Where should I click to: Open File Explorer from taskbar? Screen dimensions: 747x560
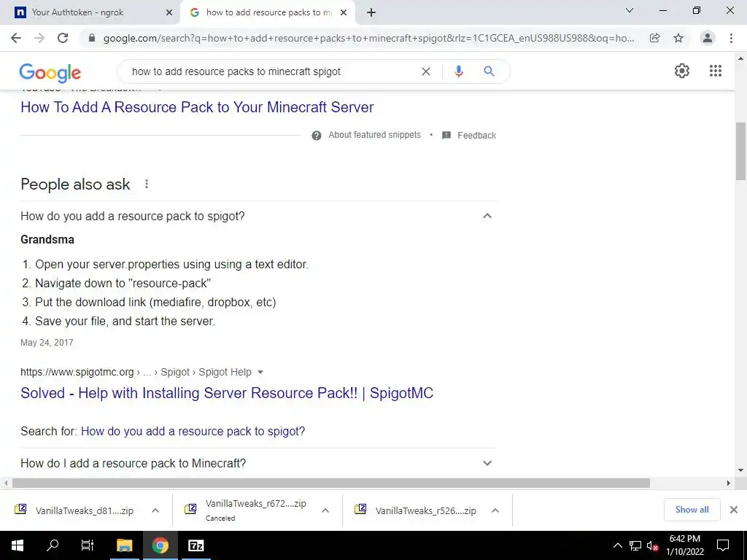click(x=124, y=545)
